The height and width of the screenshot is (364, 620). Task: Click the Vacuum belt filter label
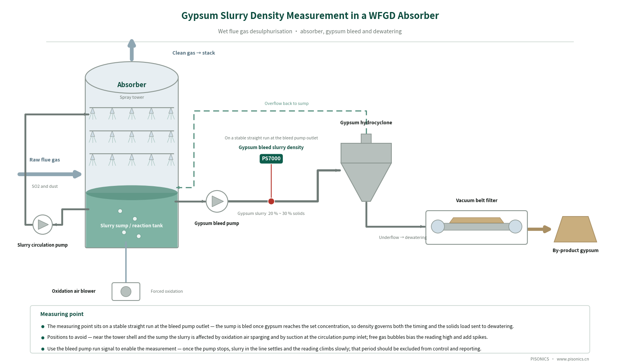click(477, 200)
